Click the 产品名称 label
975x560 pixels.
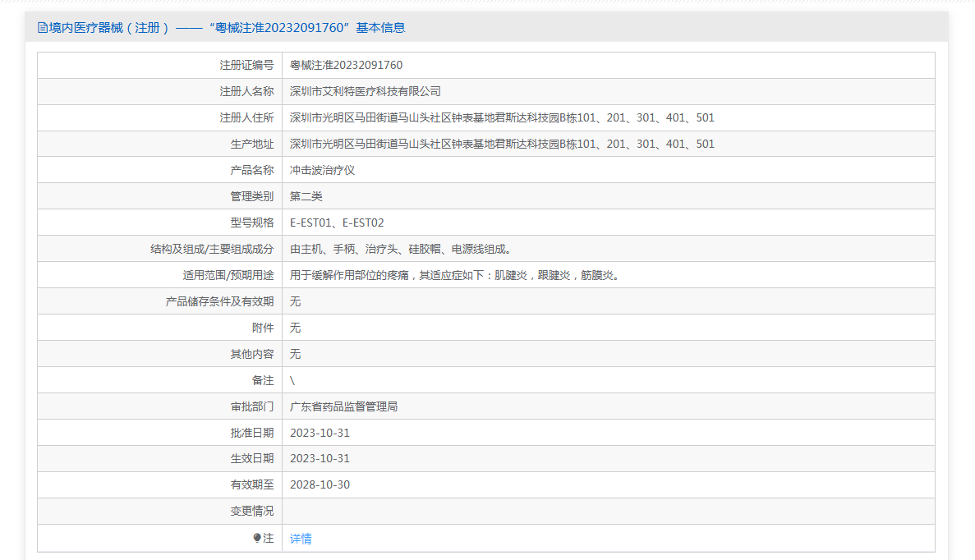point(252,170)
